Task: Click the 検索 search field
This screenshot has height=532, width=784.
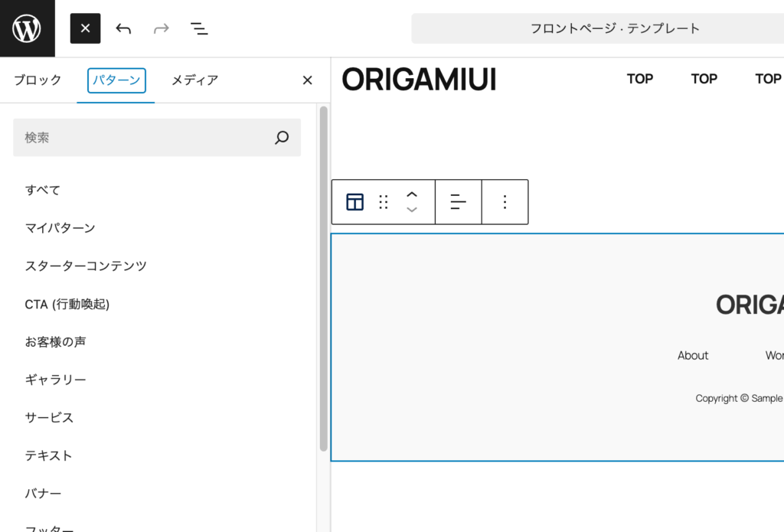Action: tap(145, 138)
